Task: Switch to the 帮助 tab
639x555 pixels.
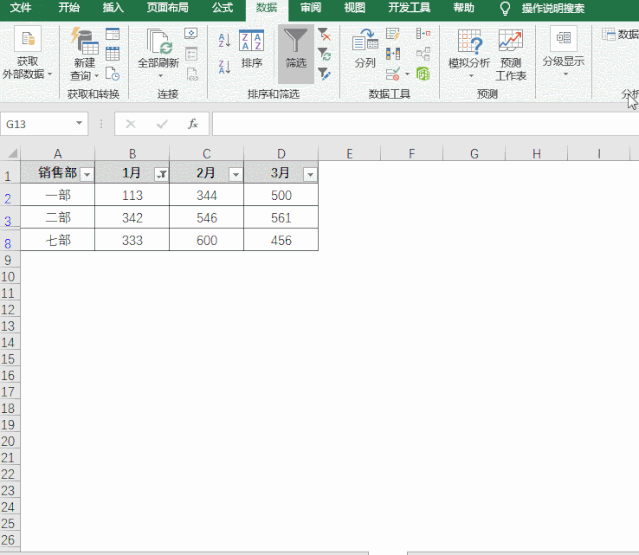Action: click(464, 8)
